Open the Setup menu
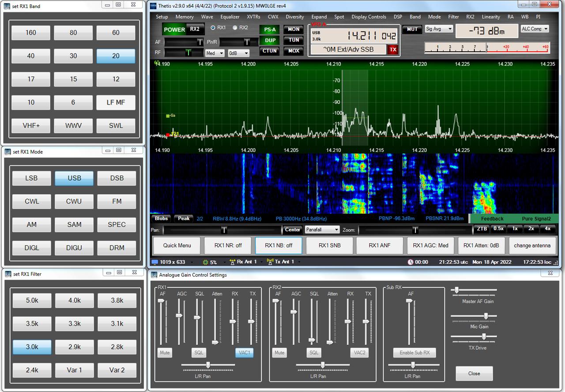 [162, 17]
